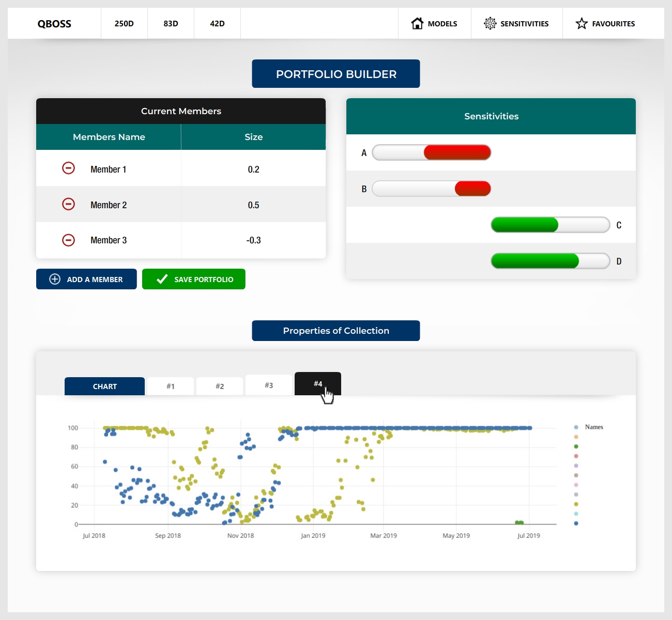Select the 250D period option

click(124, 23)
